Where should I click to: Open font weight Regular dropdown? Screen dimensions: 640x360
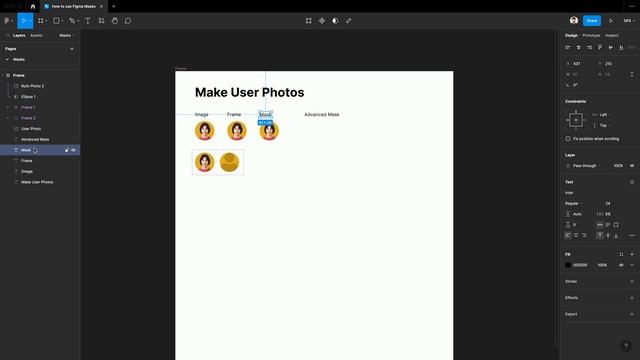pyautogui.click(x=574, y=203)
